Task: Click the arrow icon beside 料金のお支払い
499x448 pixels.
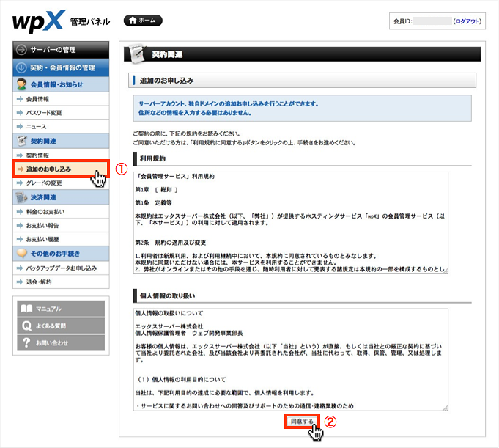Action: point(20,212)
